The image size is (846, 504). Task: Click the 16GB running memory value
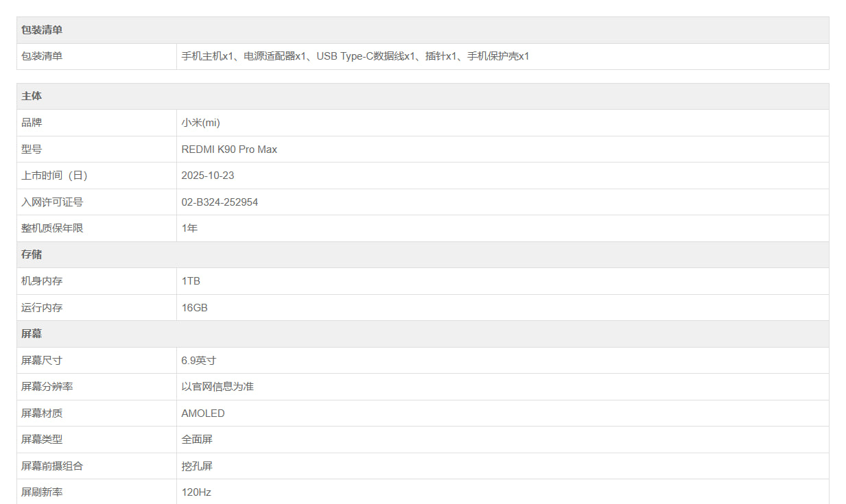(x=194, y=308)
